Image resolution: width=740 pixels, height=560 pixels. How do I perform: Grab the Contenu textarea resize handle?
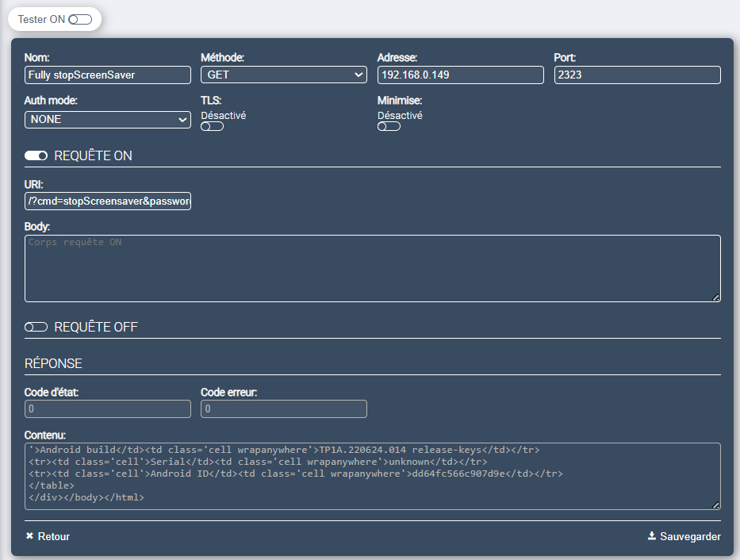click(716, 504)
